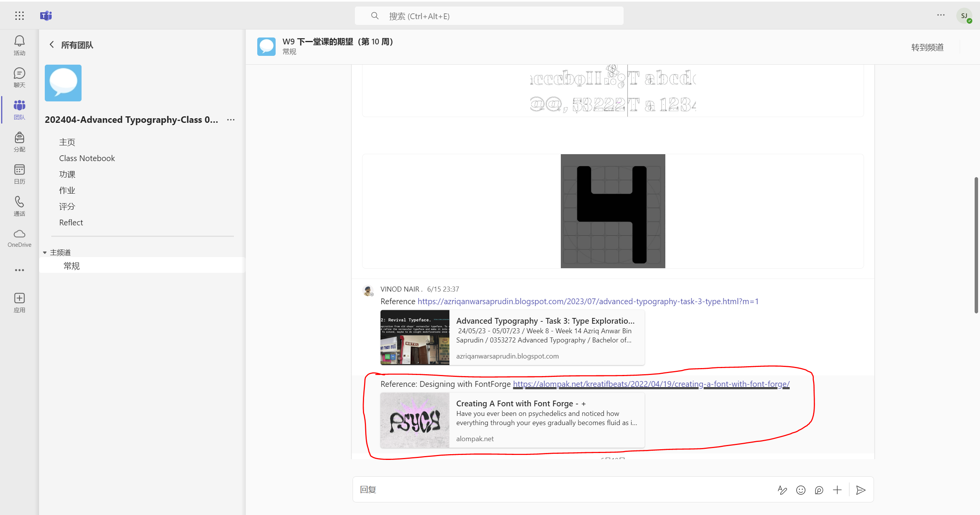Screen dimensions: 980x515
Task: Click the Microsoft Teams logo icon
Action: (46, 16)
